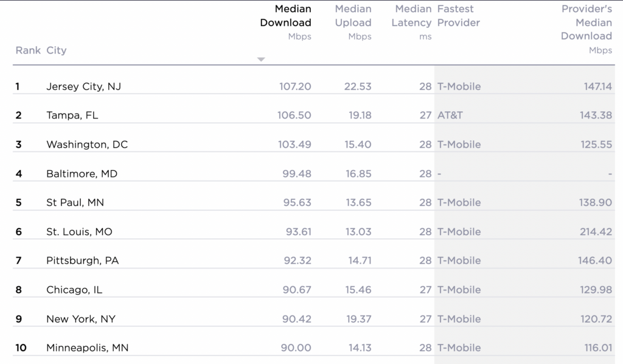Select St Paul, MN city name

[x=75, y=202]
